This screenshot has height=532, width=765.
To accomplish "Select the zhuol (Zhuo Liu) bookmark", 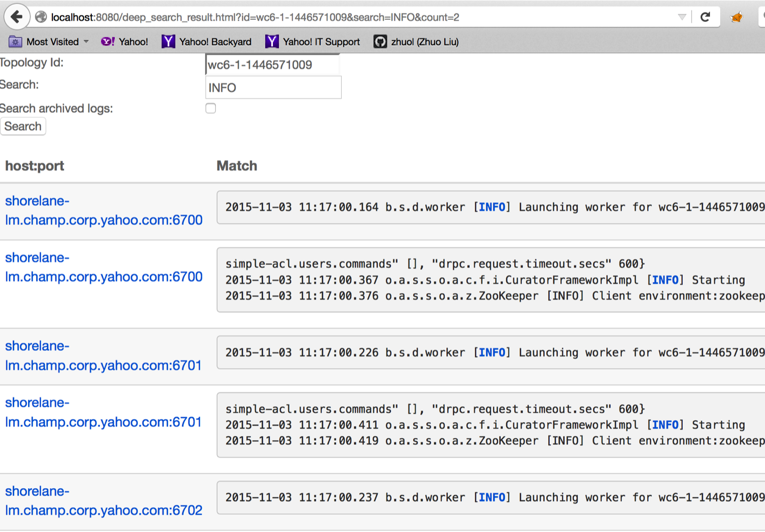I will click(x=425, y=41).
